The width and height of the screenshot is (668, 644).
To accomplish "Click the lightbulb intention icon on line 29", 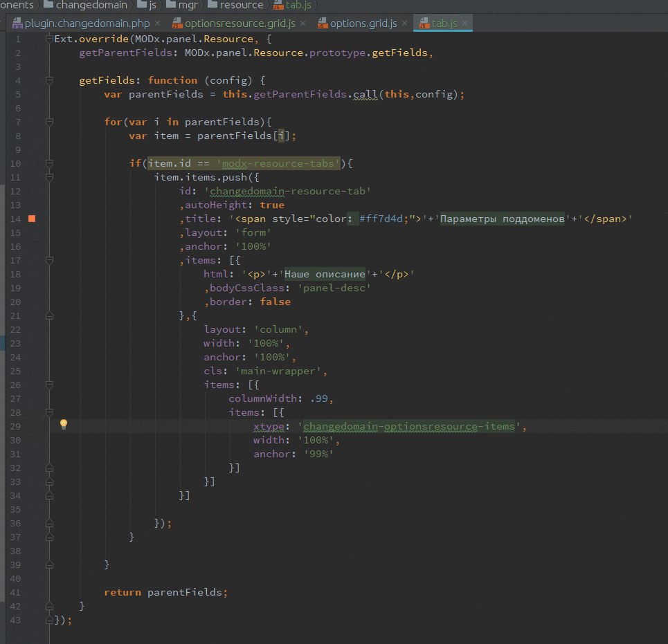I will coord(64,424).
